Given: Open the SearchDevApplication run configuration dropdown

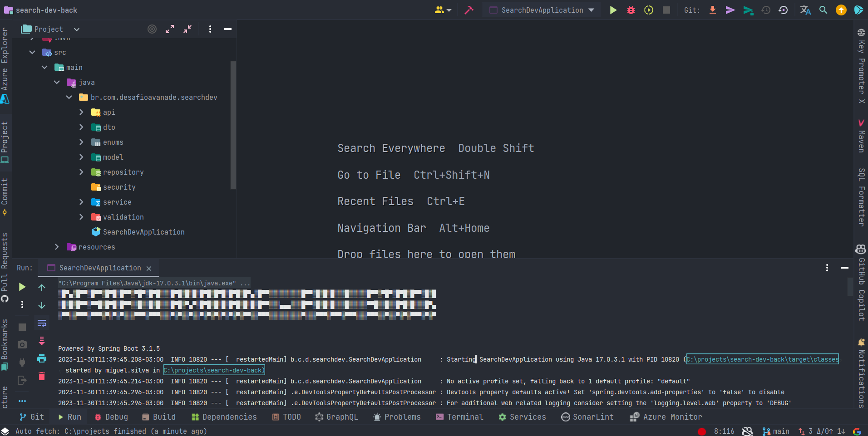Looking at the screenshot, I should point(542,10).
